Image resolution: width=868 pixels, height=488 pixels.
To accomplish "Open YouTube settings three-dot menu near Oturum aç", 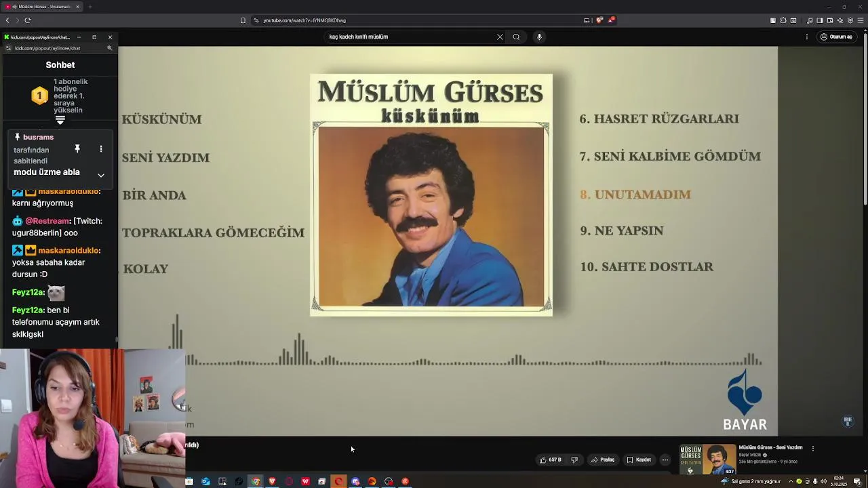I will tap(807, 37).
